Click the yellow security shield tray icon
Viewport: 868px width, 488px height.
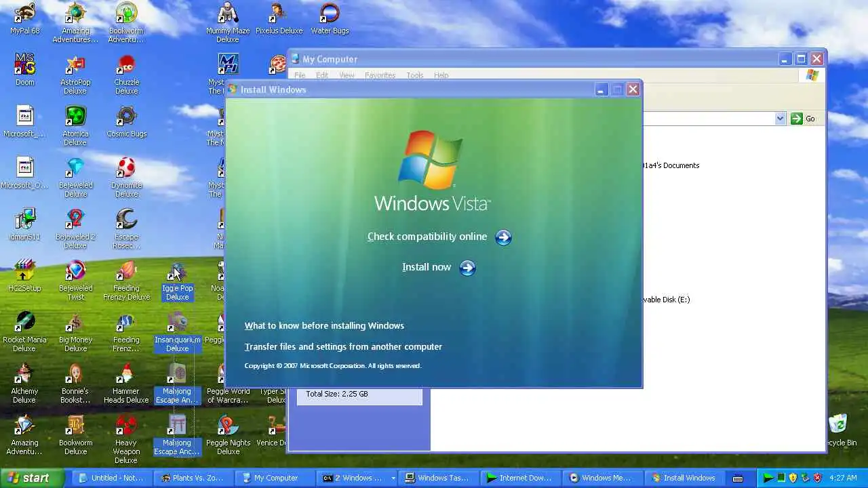793,478
